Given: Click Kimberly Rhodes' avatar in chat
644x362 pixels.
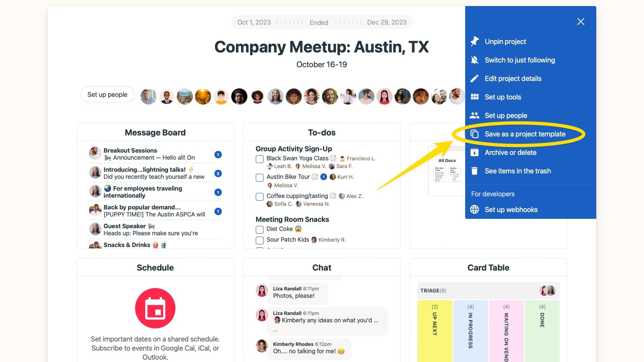Looking at the screenshot, I should 261,346.
